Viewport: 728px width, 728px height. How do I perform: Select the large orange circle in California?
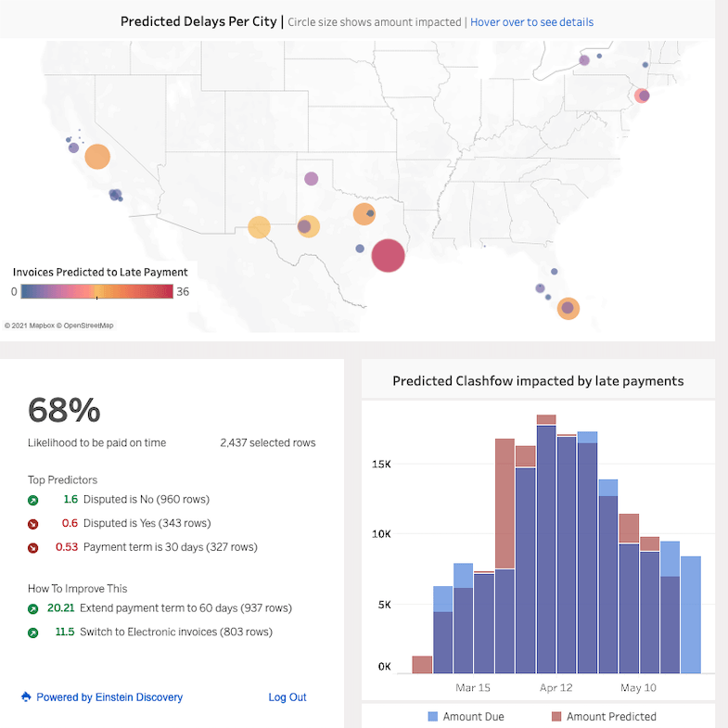[x=97, y=157]
